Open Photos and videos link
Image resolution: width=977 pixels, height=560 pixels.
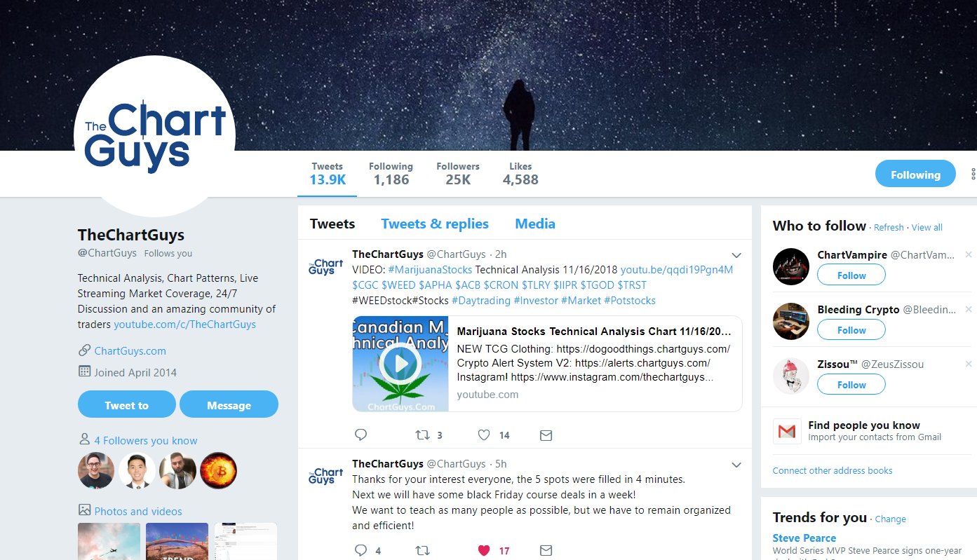pos(138,512)
